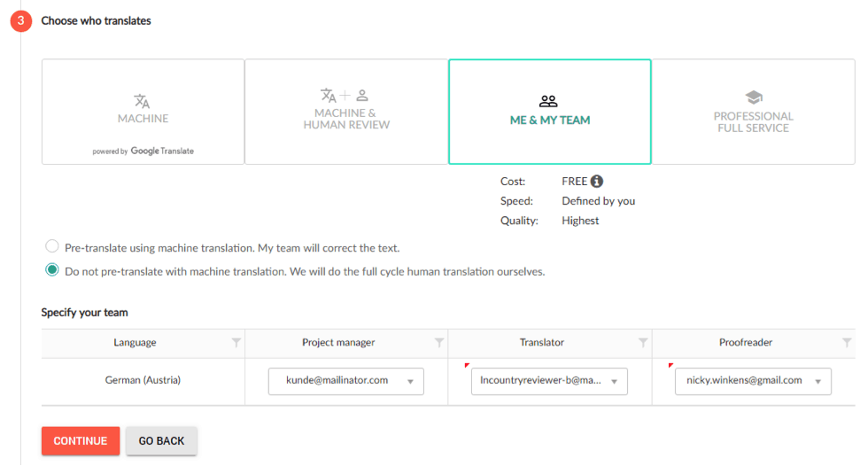Open the info icon next to FREE cost
Image resolution: width=868 pixels, height=466 pixels.
coord(597,181)
